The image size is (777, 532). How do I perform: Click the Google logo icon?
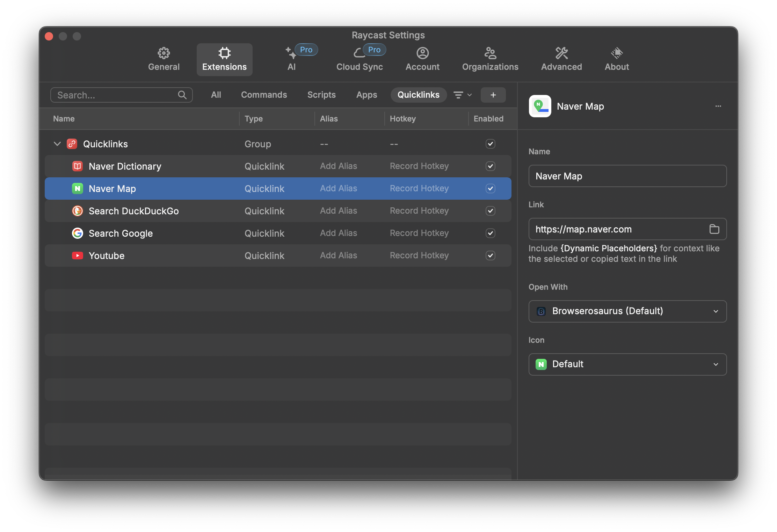coord(77,233)
